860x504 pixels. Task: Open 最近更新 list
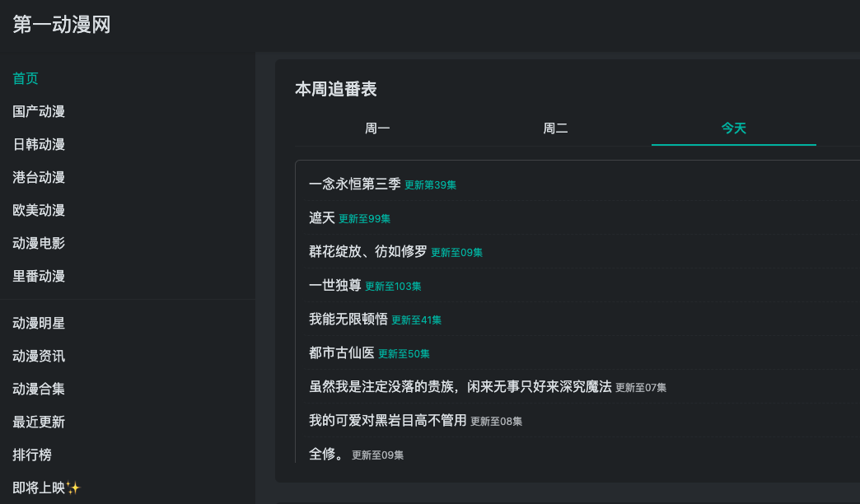[39, 422]
